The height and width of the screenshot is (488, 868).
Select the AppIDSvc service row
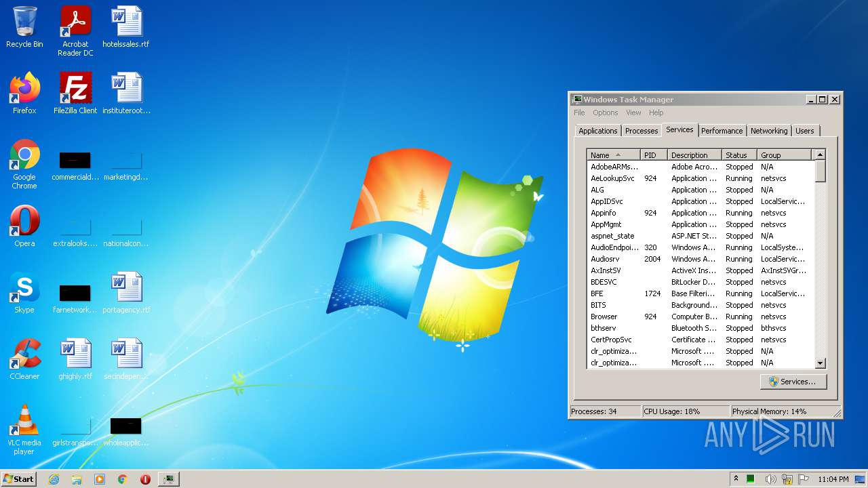[x=701, y=201]
